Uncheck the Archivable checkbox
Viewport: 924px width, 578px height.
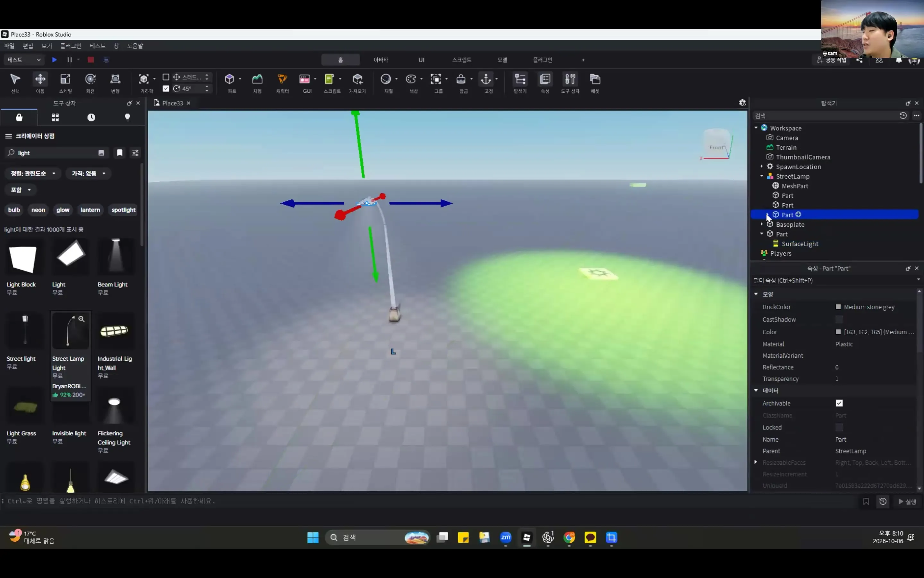point(839,403)
